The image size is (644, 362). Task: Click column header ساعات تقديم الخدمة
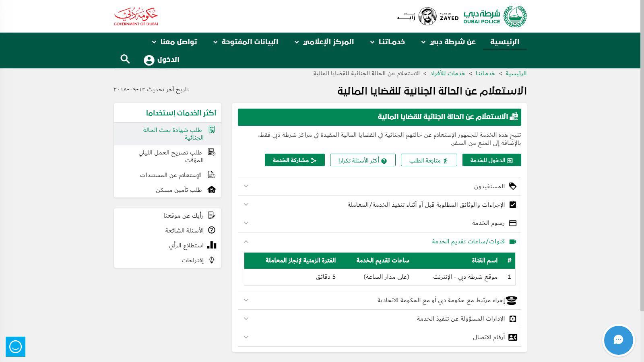[x=383, y=261]
